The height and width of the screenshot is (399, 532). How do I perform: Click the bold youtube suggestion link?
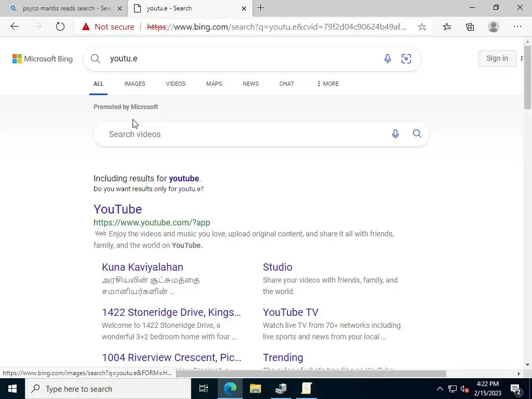coord(184,179)
